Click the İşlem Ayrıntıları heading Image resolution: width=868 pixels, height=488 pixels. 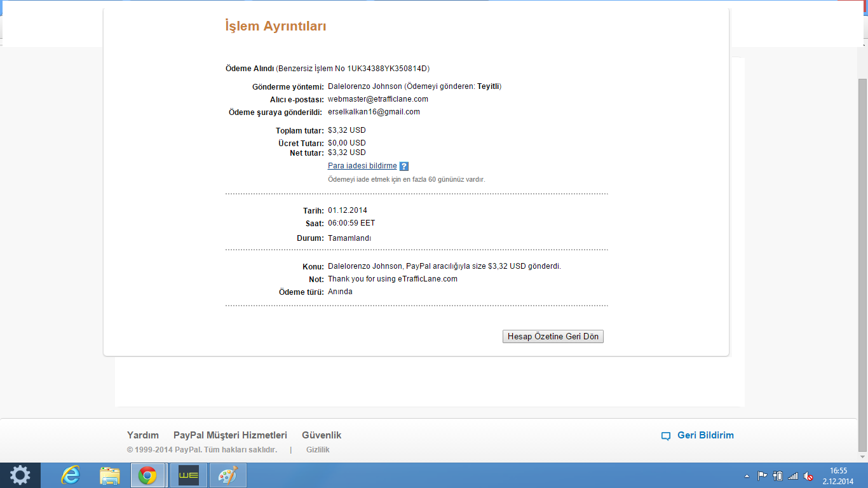point(276,26)
